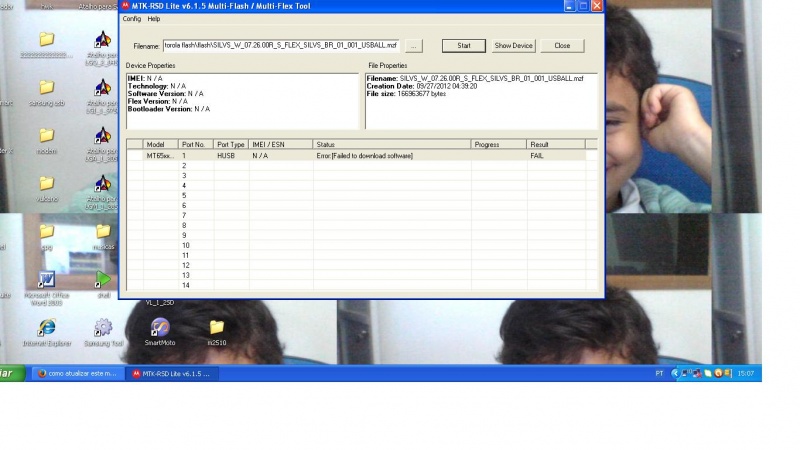
Task: Click inside the Filename input field
Action: point(281,45)
